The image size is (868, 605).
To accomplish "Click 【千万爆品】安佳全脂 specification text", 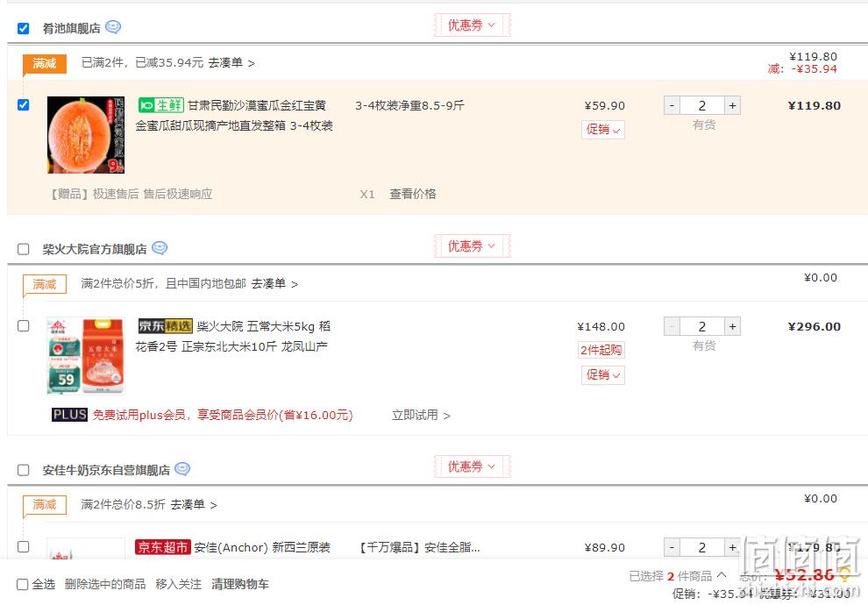I will tap(419, 547).
